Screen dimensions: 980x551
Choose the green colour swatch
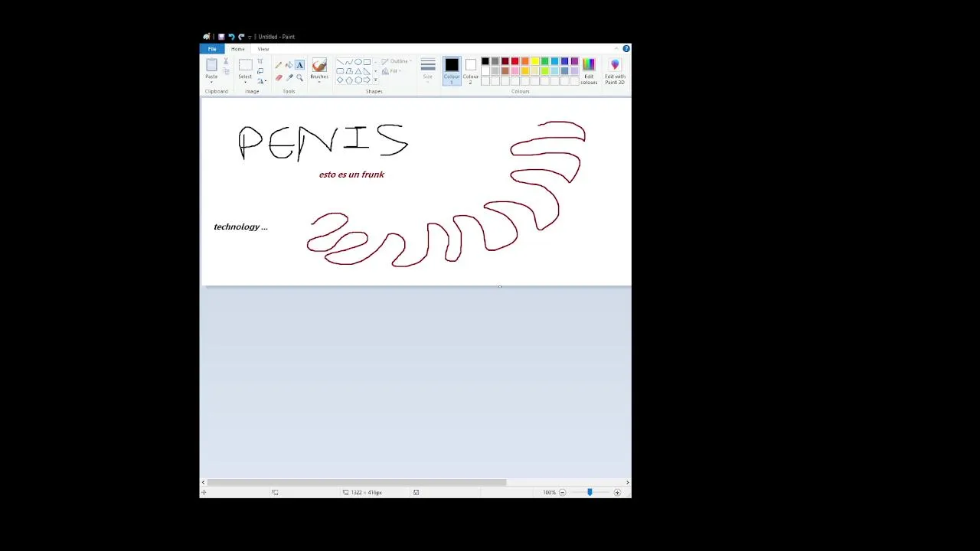click(545, 61)
